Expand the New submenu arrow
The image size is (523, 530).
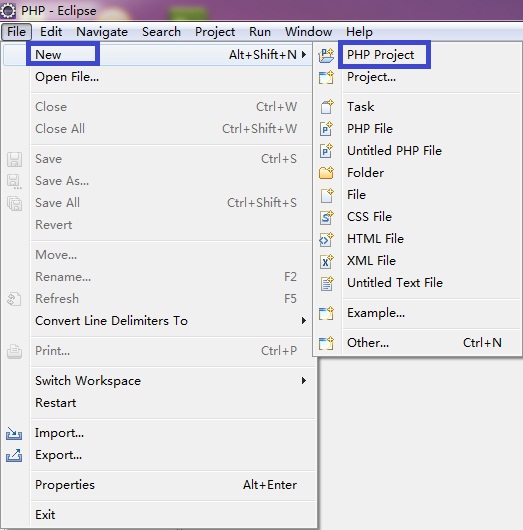pos(304,54)
